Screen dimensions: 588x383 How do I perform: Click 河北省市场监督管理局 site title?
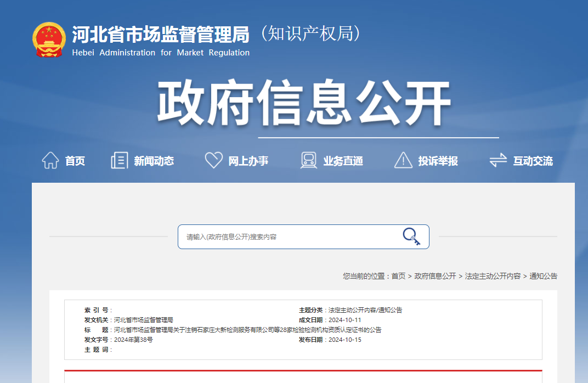[x=161, y=35]
